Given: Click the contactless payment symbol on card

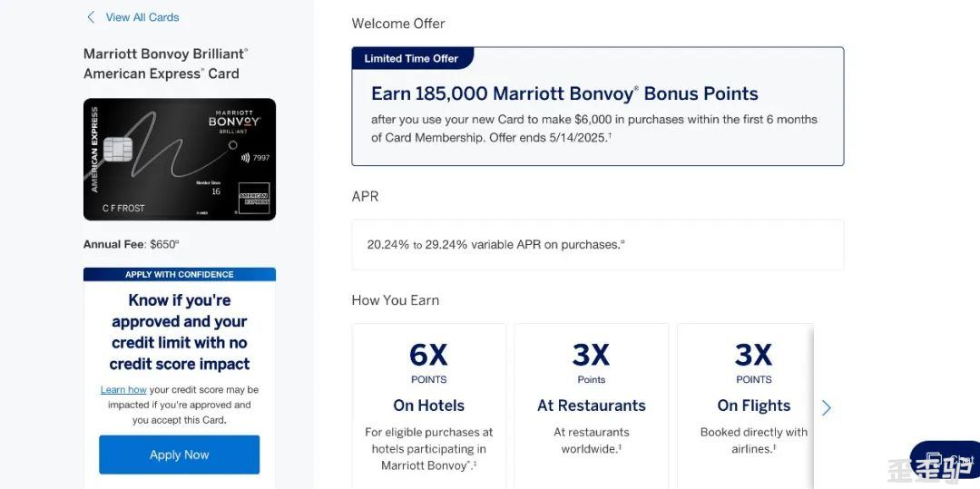Looking at the screenshot, I should click(245, 158).
